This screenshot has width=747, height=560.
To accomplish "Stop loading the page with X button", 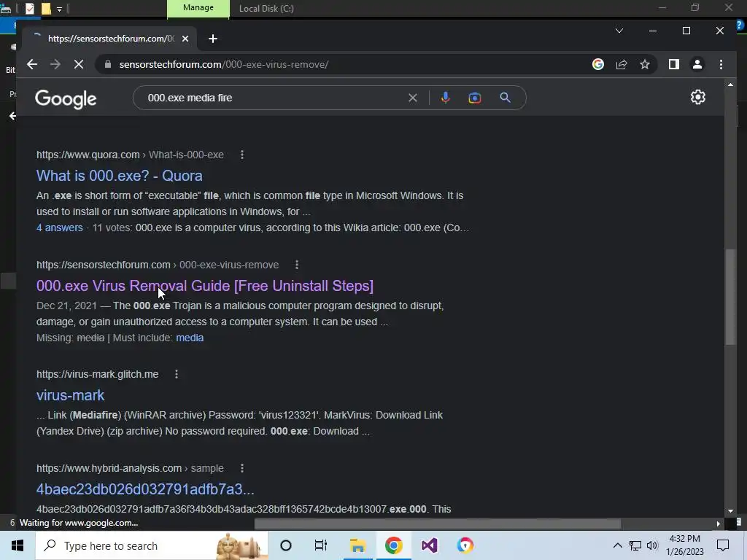I will [x=79, y=64].
